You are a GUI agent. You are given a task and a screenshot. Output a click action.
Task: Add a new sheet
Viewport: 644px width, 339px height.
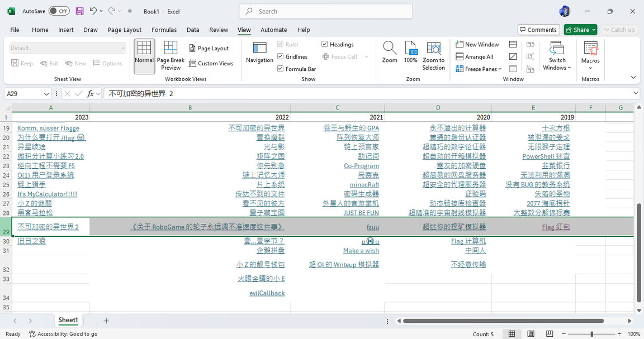[x=106, y=321]
